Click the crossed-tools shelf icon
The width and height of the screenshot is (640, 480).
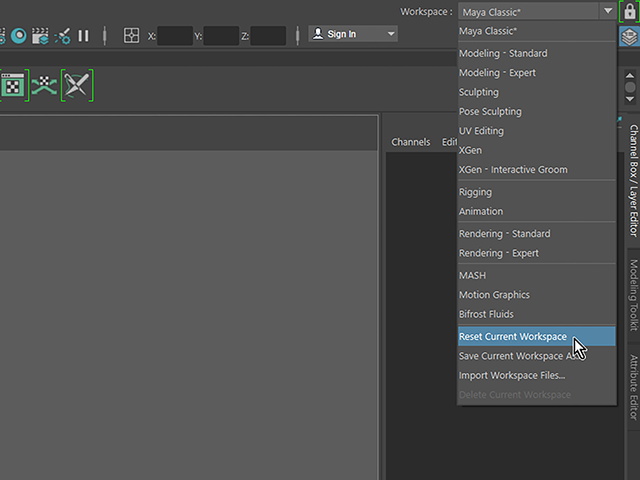[77, 85]
